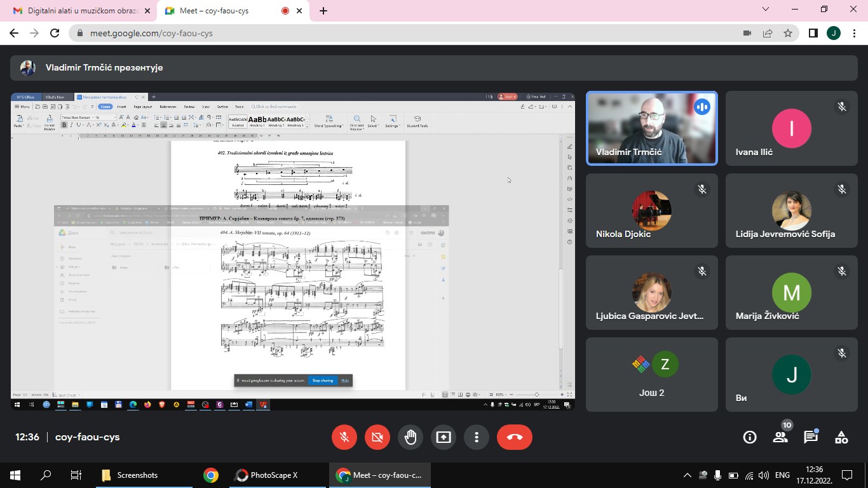Click meeting code text coy-faou-cys

(x=88, y=437)
